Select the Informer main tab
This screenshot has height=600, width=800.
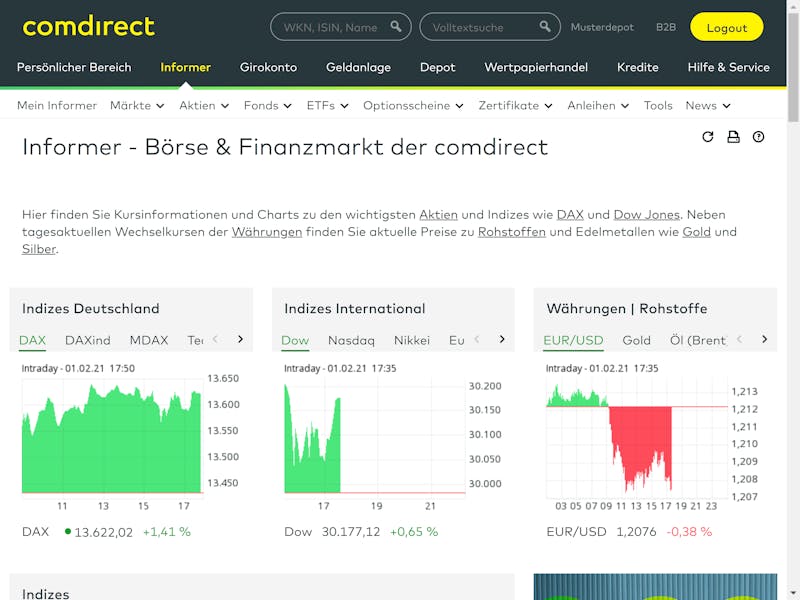[185, 67]
